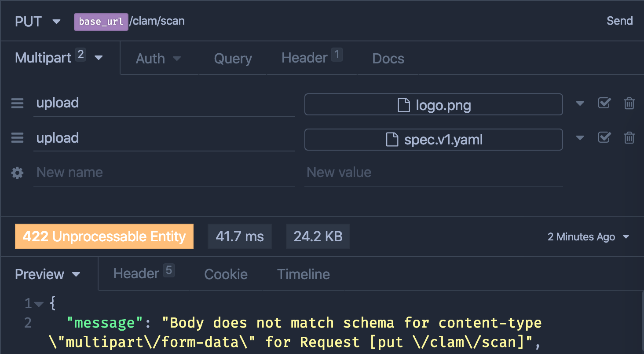Send the request
Screen dimensions: 644x354
[619, 21]
